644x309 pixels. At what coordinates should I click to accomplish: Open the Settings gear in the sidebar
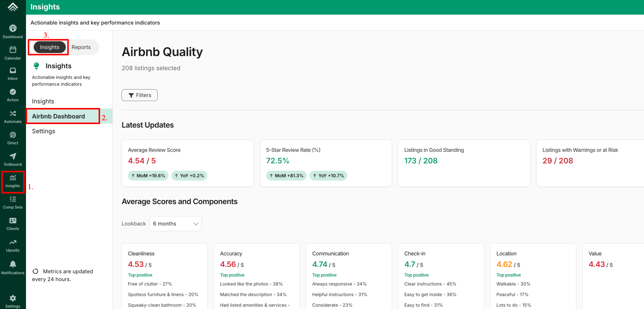click(x=13, y=301)
